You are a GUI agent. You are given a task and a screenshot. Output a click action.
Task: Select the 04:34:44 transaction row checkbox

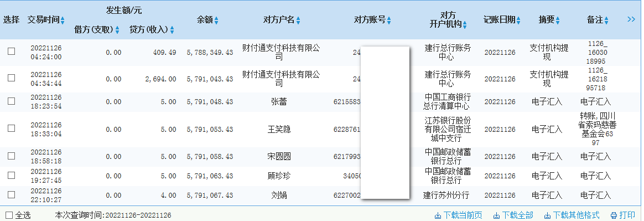pos(12,78)
